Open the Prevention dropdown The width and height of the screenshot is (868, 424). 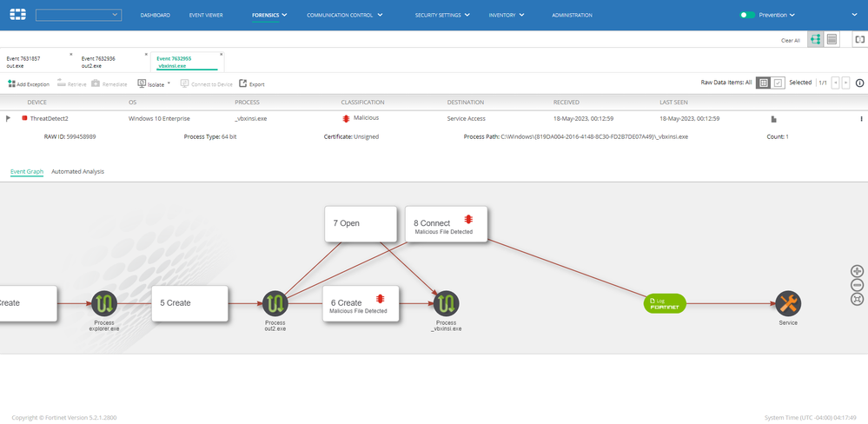[x=777, y=15]
